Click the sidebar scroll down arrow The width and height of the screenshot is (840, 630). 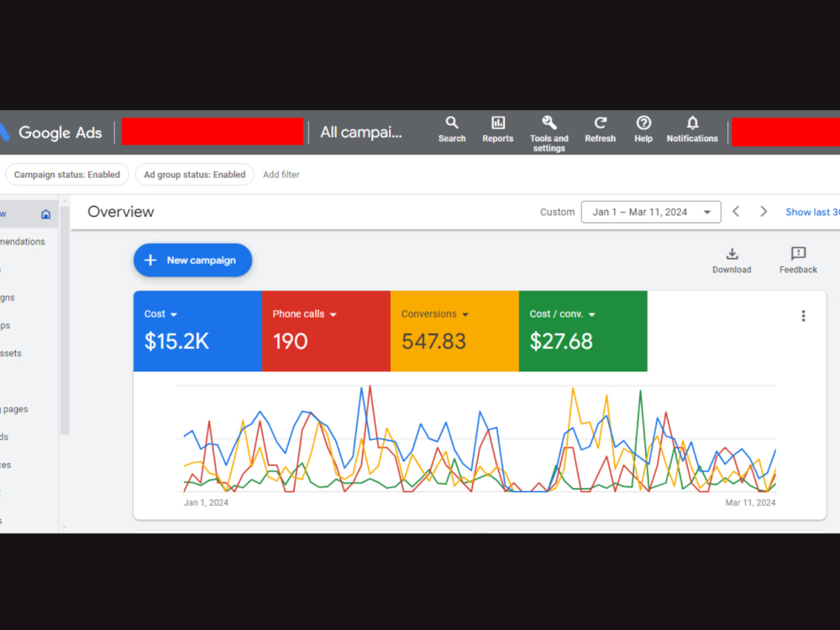(65, 528)
